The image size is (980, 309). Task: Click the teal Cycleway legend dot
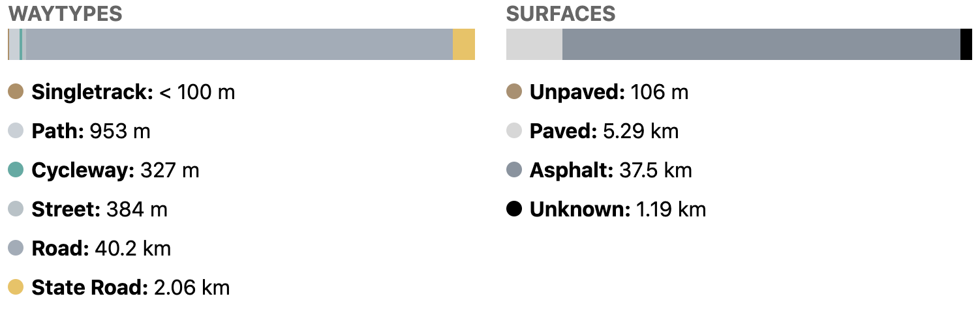click(x=16, y=170)
